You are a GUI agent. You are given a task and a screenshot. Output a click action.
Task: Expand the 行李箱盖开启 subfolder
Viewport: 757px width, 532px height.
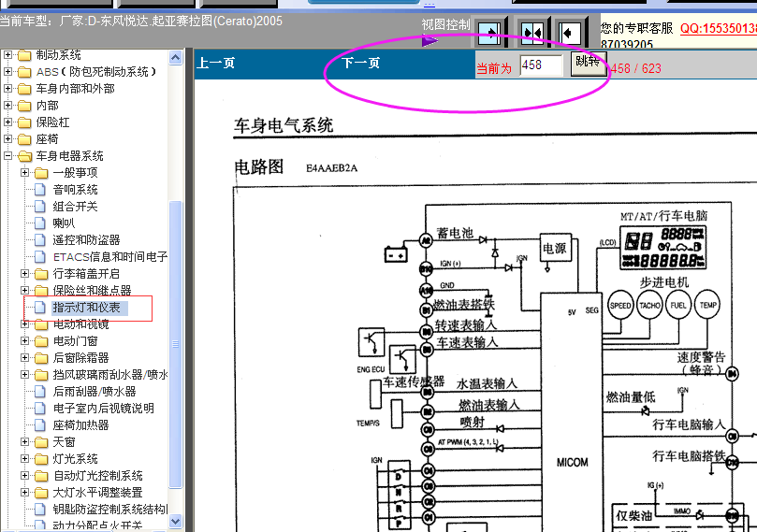pos(24,273)
